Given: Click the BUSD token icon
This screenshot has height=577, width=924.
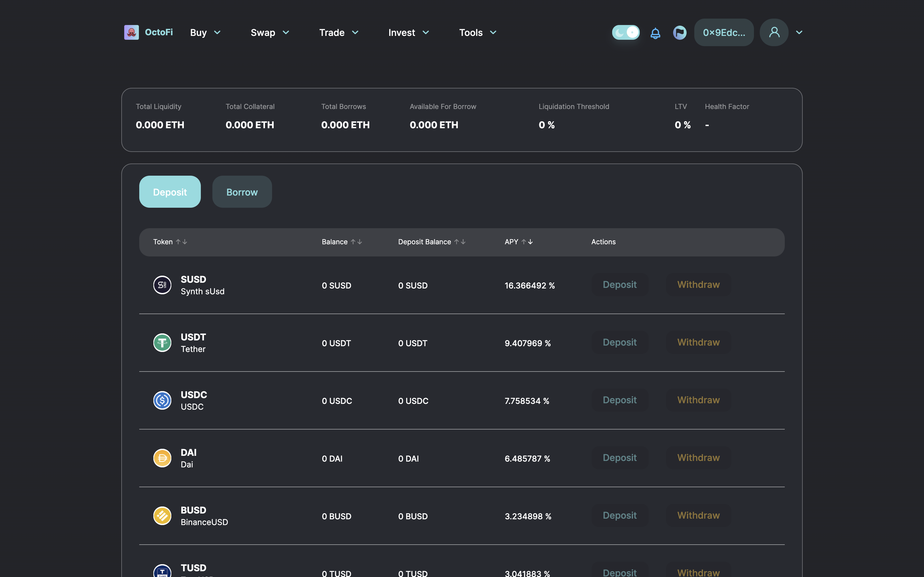Looking at the screenshot, I should point(162,515).
